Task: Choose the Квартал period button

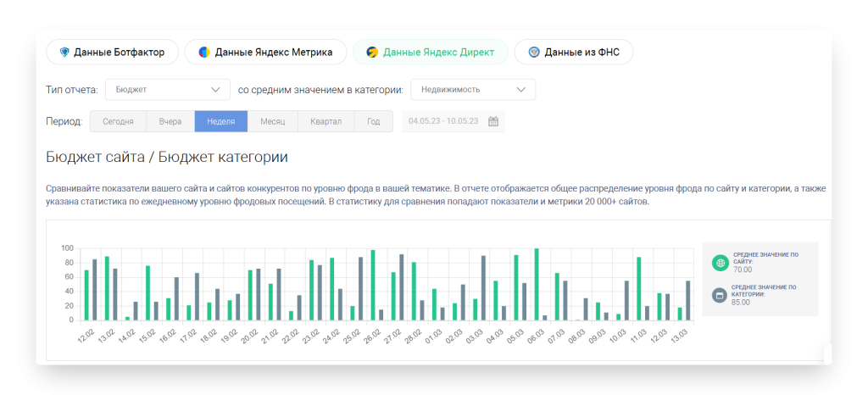Action: click(325, 121)
